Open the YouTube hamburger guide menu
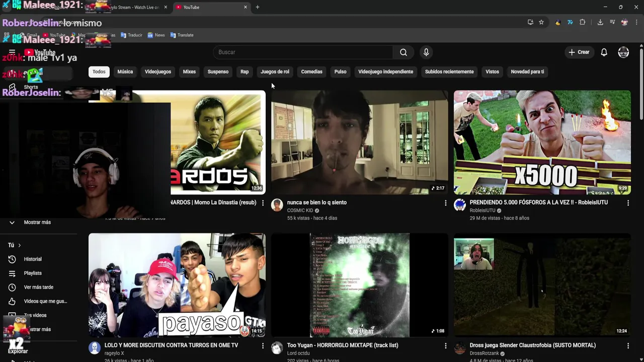644x362 pixels. (12, 52)
